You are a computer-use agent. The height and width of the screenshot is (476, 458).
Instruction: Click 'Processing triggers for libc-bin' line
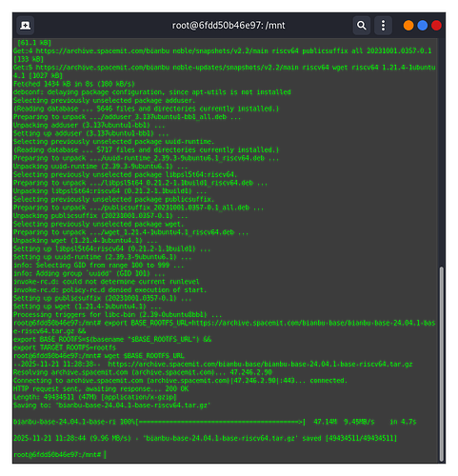117,314
